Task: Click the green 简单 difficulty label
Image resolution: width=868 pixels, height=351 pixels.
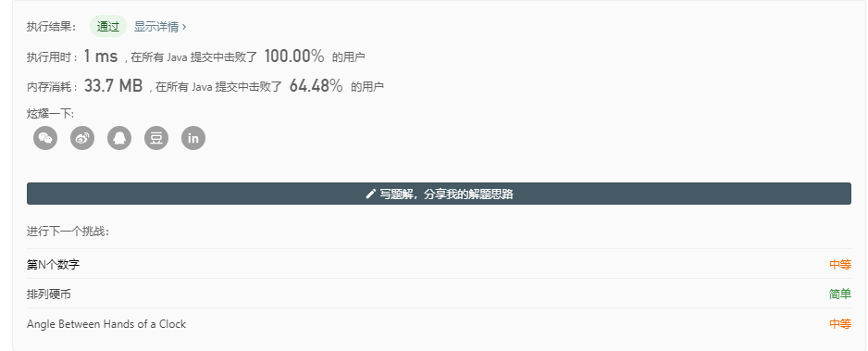Action: (839, 295)
